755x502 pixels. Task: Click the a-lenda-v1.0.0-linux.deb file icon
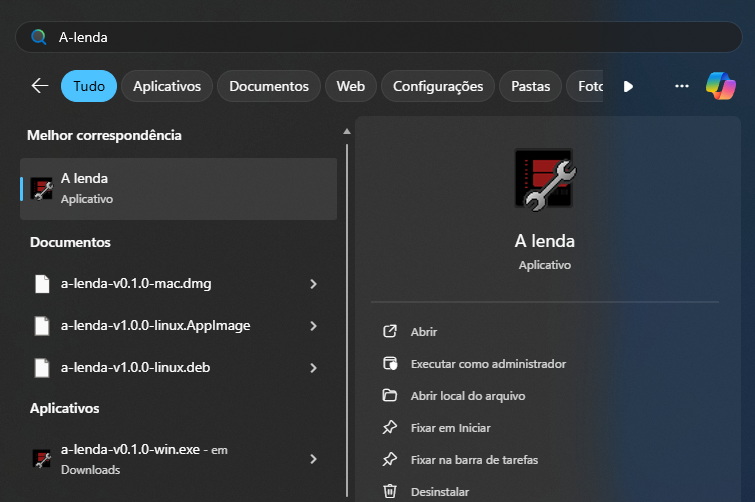click(42, 368)
